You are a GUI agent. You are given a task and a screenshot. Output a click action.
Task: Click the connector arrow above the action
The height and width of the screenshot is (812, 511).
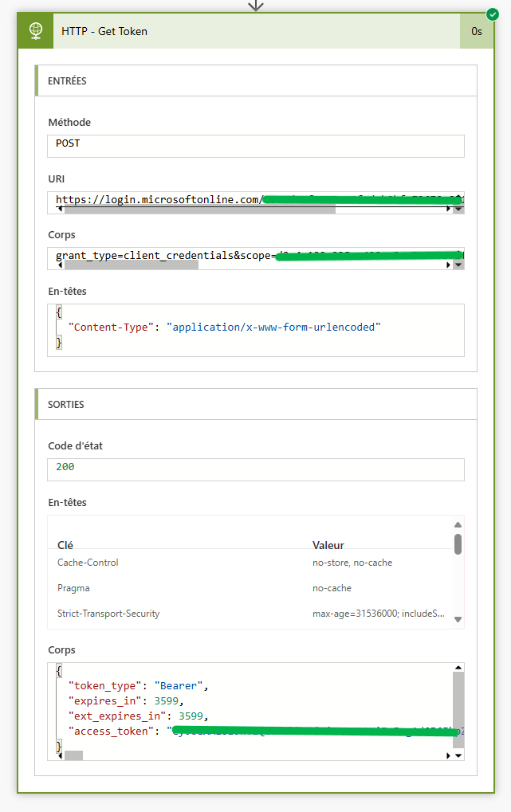(x=255, y=6)
